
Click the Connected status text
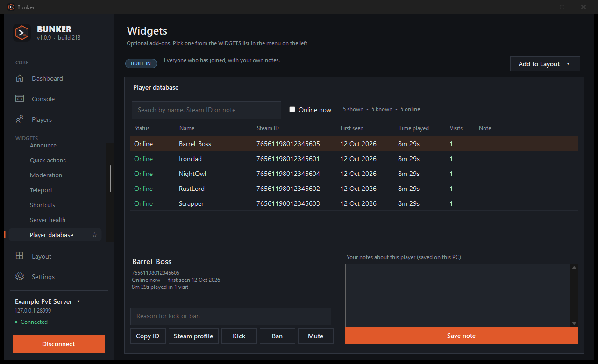click(34, 322)
